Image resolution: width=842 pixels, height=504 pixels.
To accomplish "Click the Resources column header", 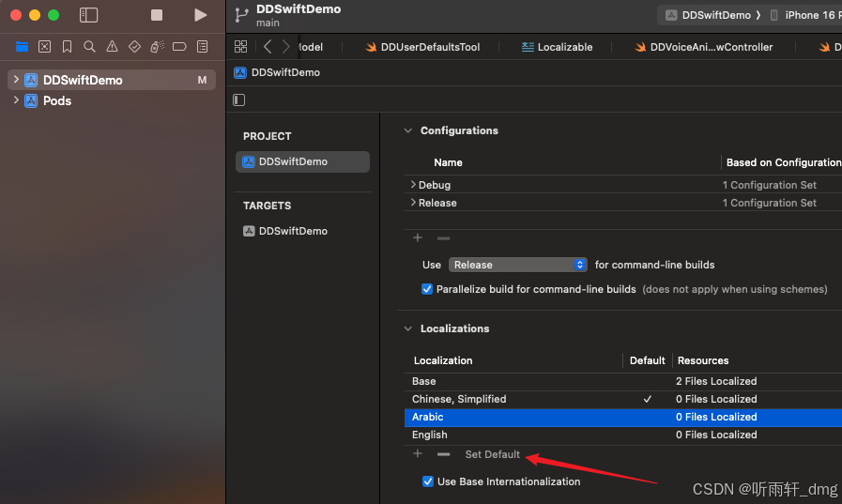I will 703,360.
